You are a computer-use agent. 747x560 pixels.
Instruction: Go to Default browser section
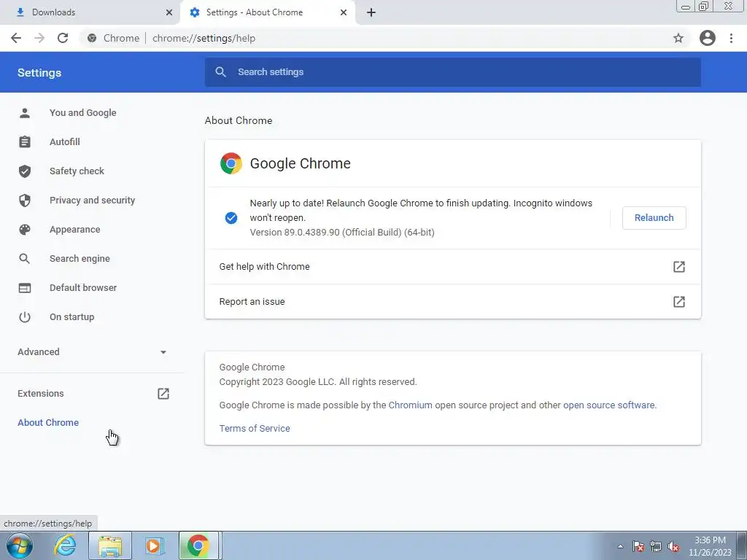(83, 287)
